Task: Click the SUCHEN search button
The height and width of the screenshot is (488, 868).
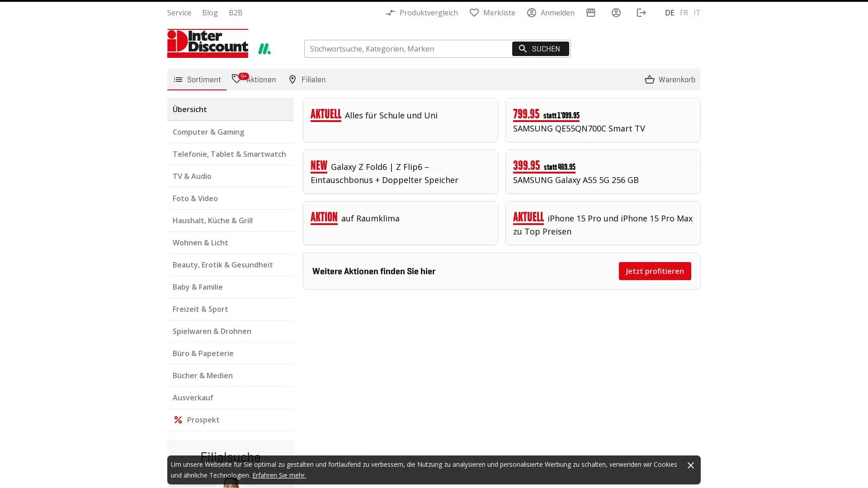Action: [x=540, y=49]
